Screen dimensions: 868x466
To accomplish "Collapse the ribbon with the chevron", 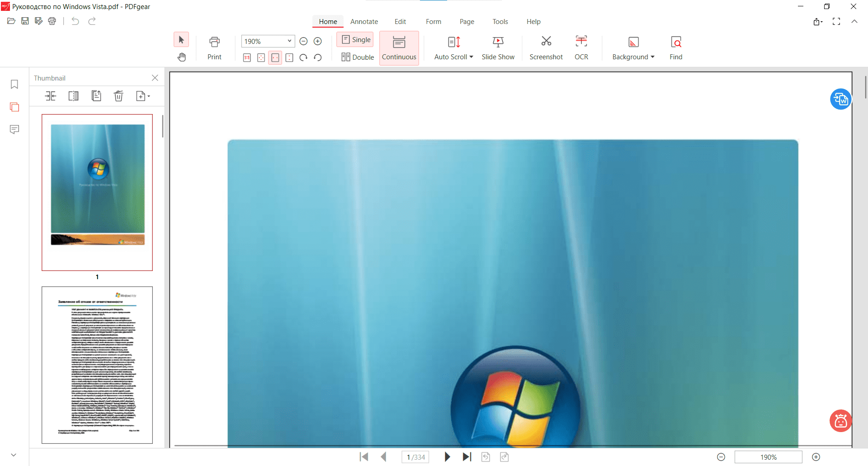I will coord(854,21).
